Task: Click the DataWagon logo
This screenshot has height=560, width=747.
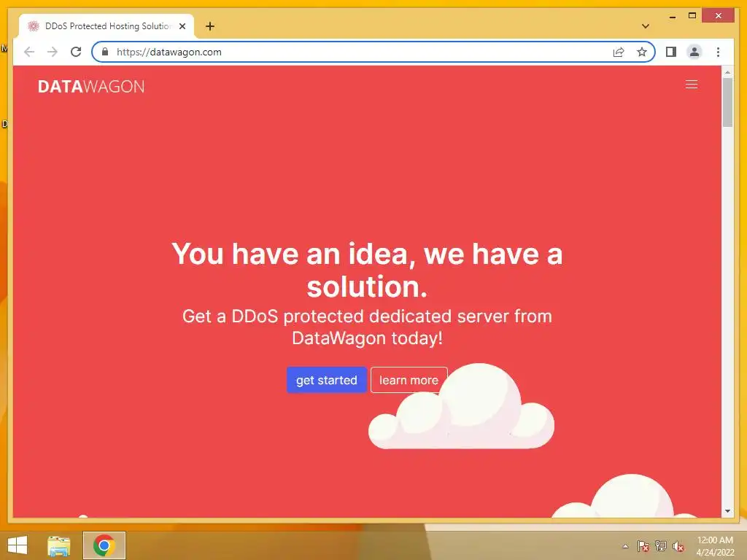Action: coord(91,86)
